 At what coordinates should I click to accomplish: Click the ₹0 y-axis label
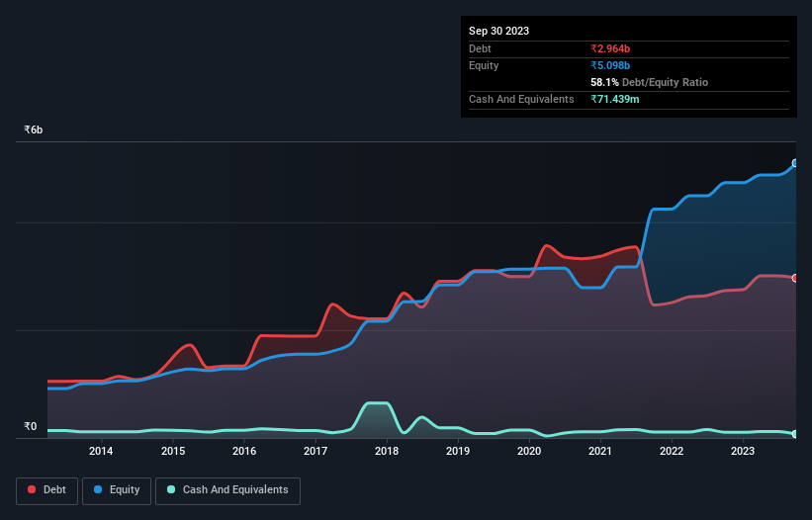(x=30, y=426)
